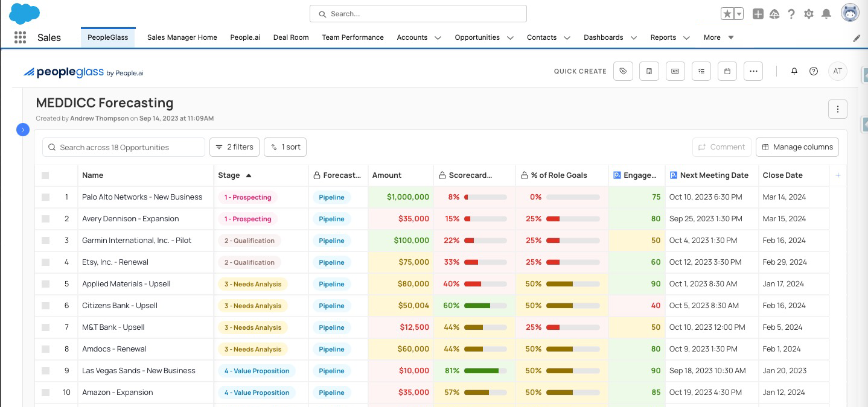868x407 pixels.
Task: Select the Amdocs row checkbox
Action: (45, 349)
